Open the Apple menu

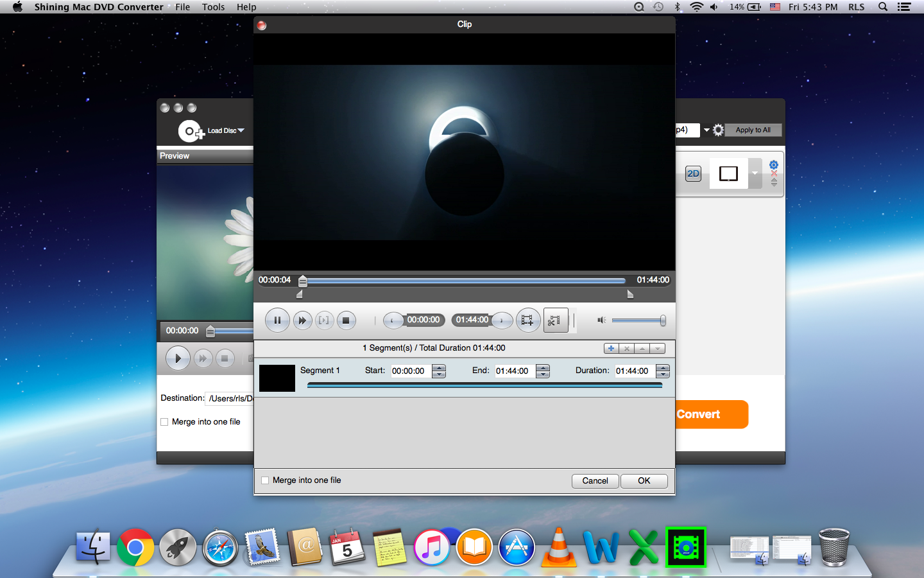tap(17, 7)
